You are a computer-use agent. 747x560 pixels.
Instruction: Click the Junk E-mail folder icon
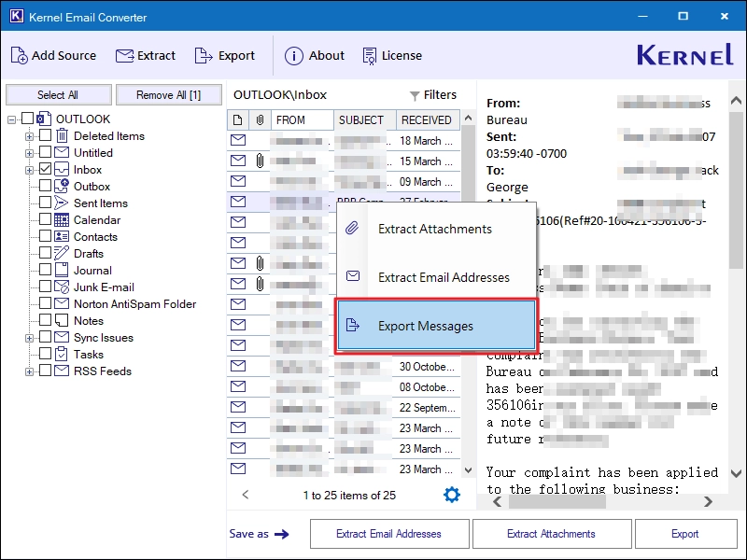click(62, 287)
